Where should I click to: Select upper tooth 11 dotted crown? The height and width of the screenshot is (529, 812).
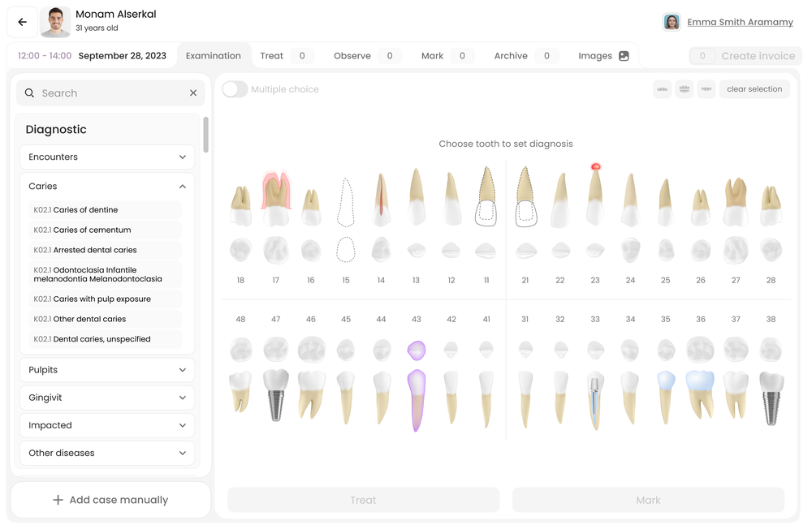[486, 196]
